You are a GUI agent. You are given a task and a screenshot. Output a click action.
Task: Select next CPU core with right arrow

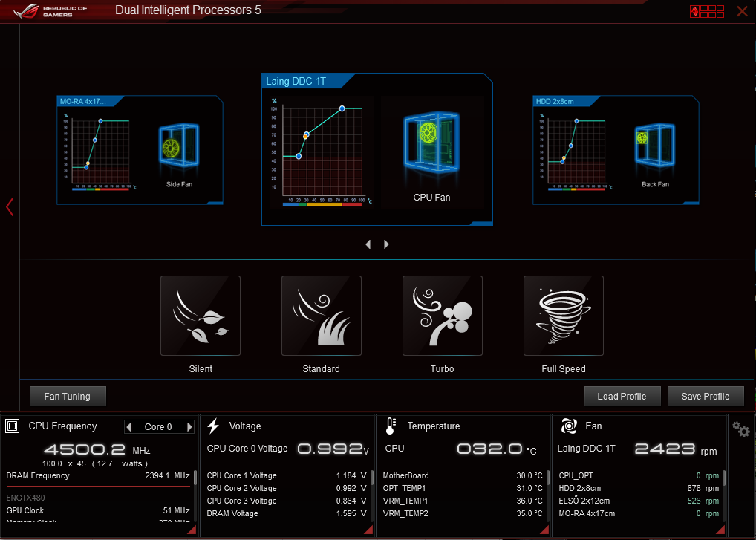[x=189, y=426]
